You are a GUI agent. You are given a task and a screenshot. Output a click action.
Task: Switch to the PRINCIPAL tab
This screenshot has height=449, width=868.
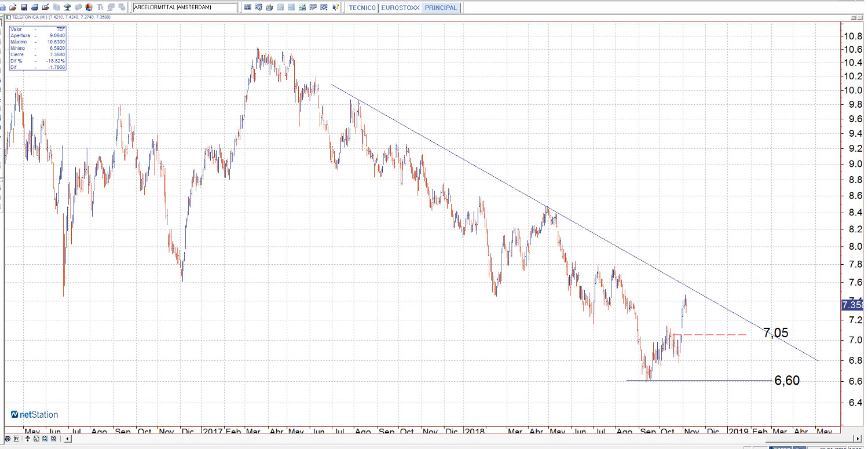(x=441, y=8)
